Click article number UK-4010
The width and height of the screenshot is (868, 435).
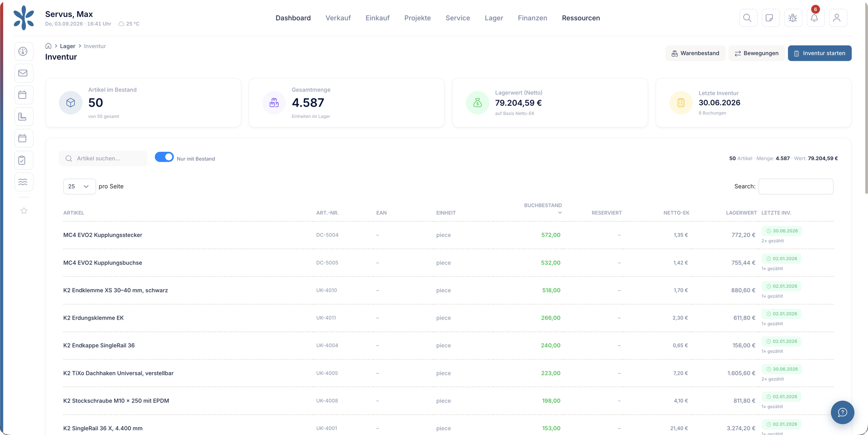(x=326, y=291)
